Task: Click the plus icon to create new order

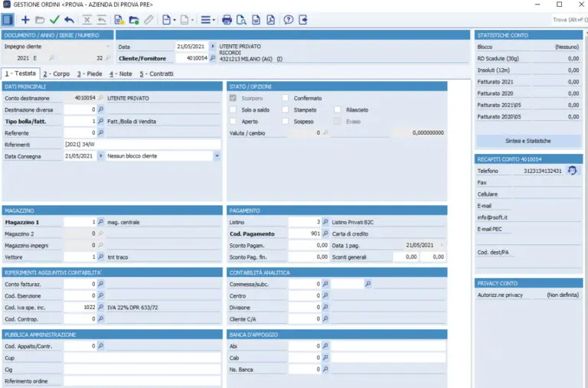Action: (25, 20)
